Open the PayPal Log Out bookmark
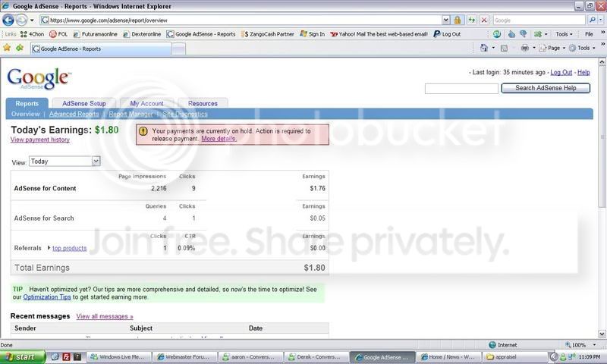 click(447, 34)
